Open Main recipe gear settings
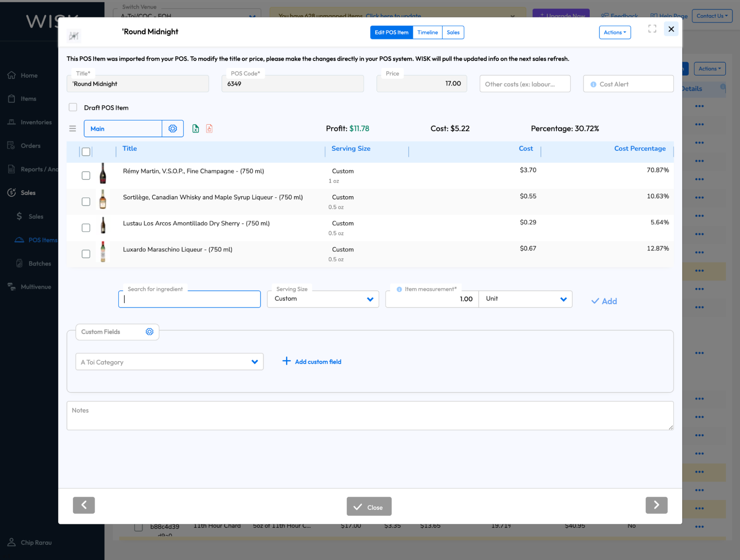Viewport: 740px width, 560px height. coord(173,128)
